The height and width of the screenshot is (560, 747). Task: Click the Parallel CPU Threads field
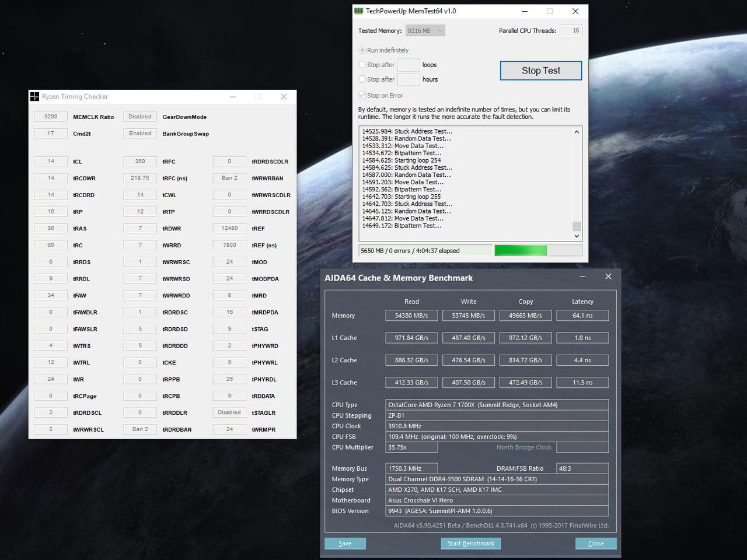coord(571,31)
